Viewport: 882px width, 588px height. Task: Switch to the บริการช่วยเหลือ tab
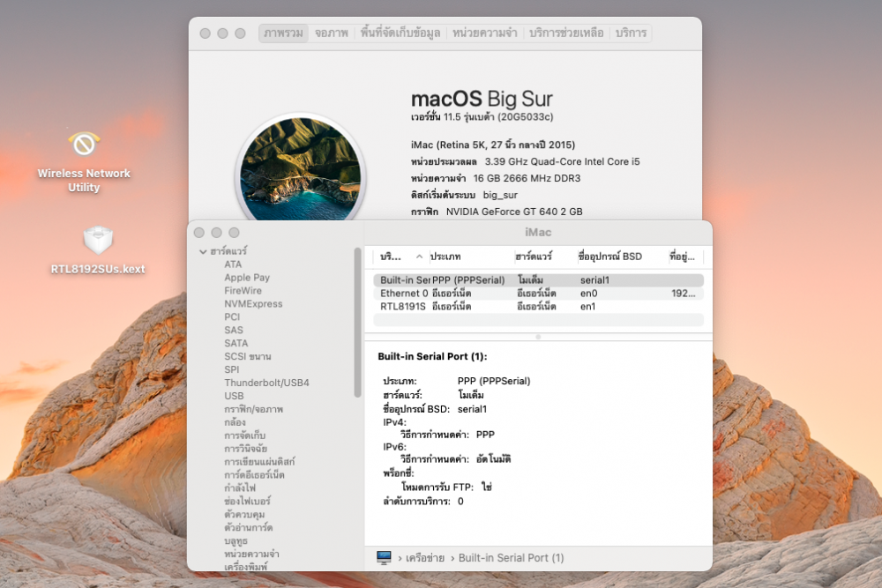click(566, 33)
